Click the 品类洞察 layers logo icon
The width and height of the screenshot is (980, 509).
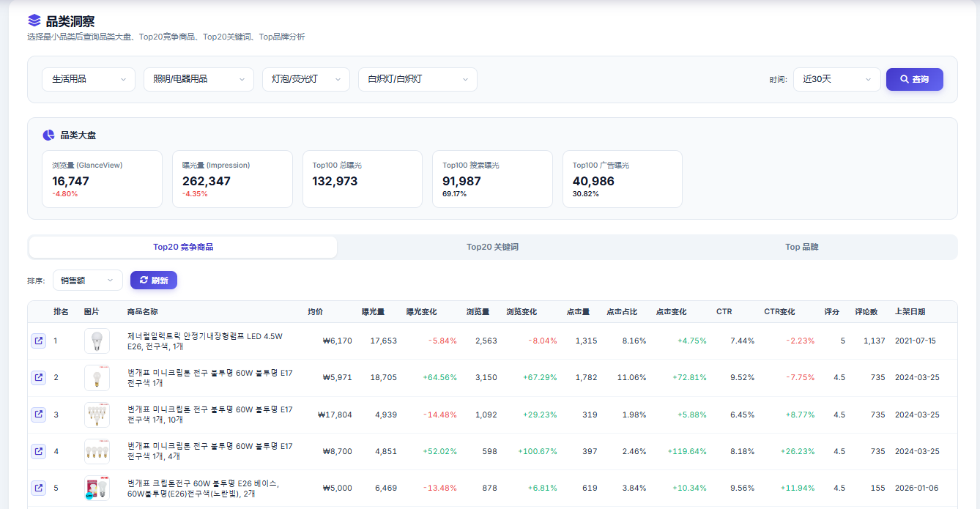[34, 21]
